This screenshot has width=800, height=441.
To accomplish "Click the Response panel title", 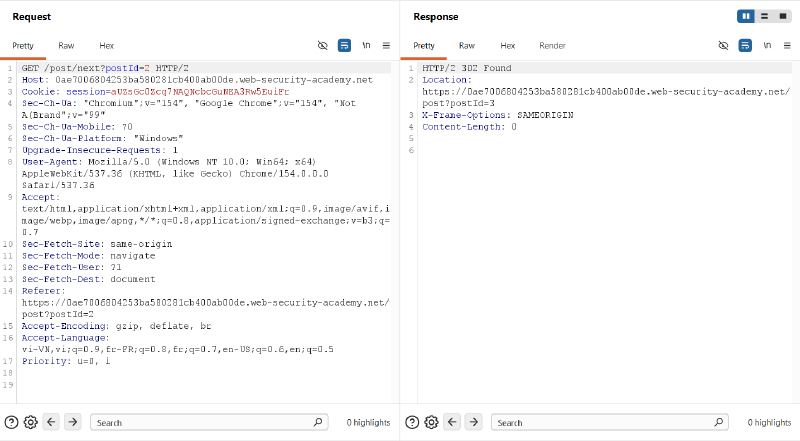I will (436, 17).
